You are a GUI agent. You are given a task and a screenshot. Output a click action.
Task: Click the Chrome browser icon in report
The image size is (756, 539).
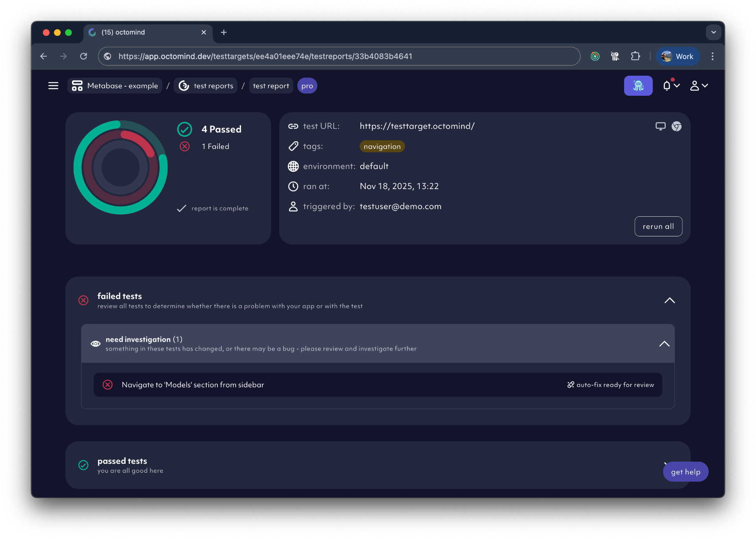[676, 126]
